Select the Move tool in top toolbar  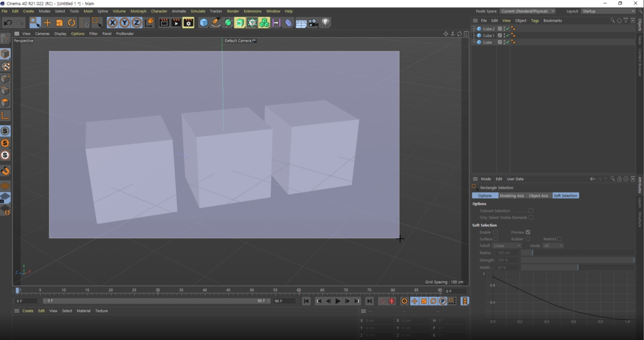coord(47,23)
